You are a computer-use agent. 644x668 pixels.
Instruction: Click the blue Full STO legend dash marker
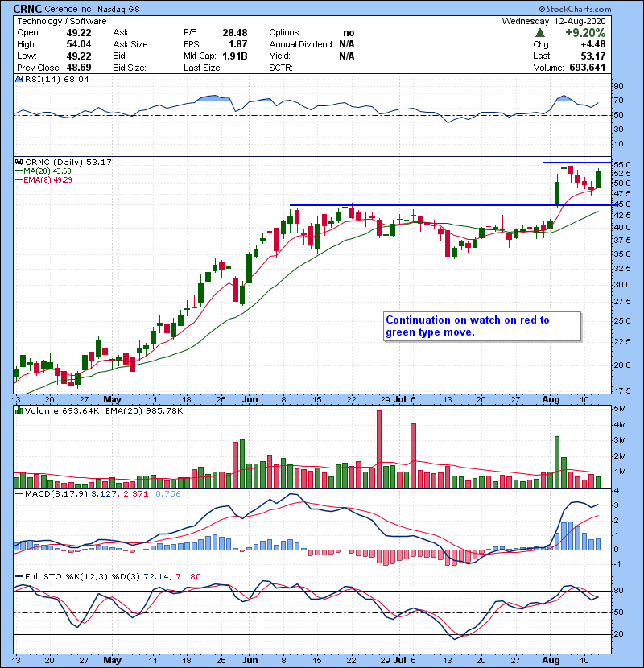click(19, 577)
